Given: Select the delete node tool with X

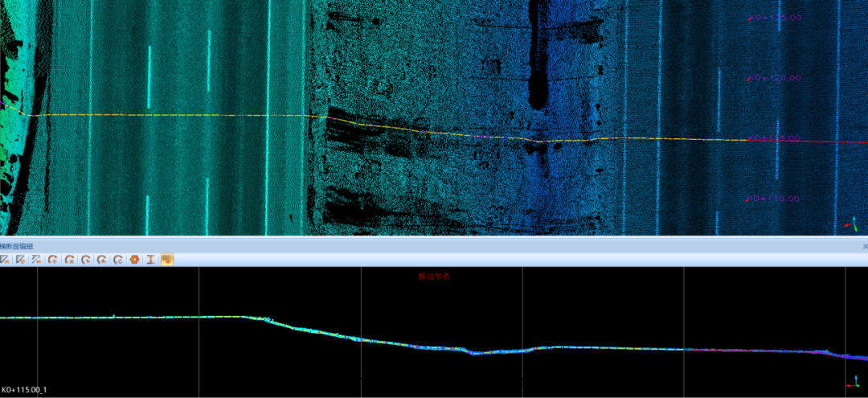Looking at the screenshot, I should tap(69, 260).
